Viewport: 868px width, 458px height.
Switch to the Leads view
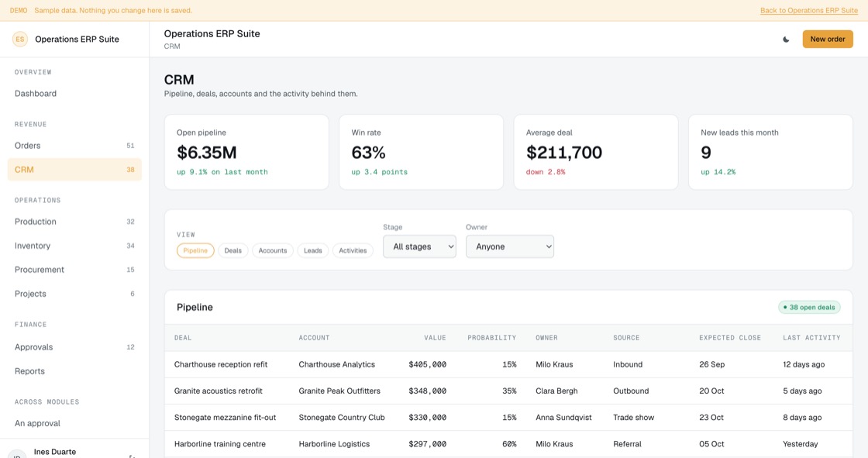[x=313, y=251]
